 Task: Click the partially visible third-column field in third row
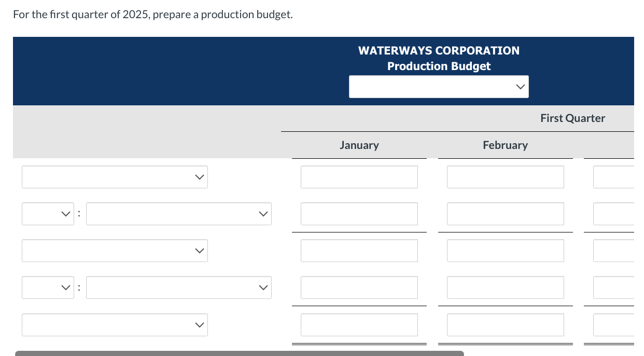point(614,251)
